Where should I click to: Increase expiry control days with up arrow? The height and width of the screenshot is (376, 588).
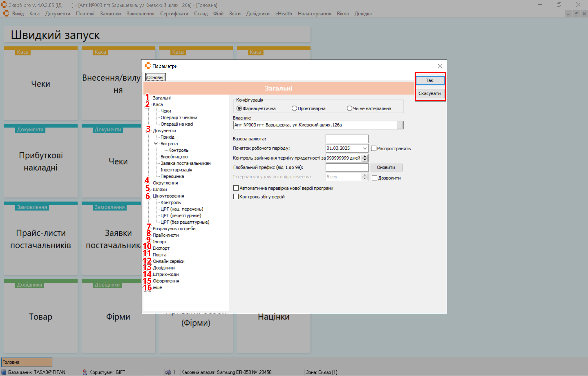365,156
